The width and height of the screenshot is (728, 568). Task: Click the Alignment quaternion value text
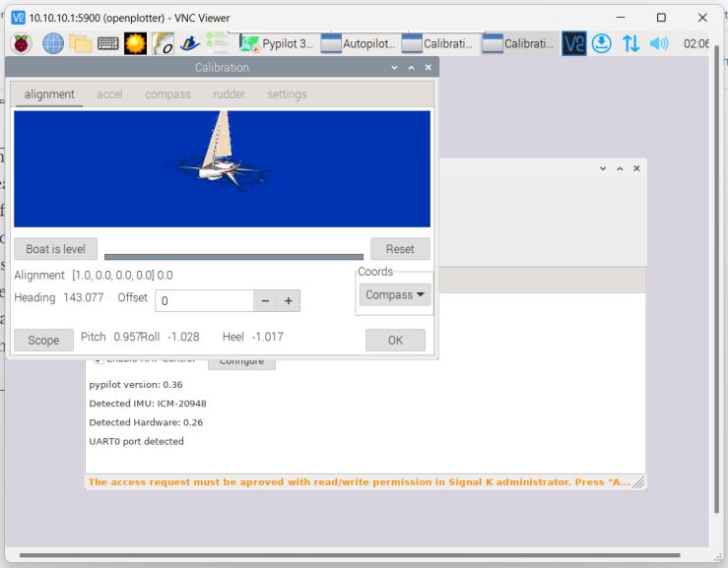(x=122, y=276)
